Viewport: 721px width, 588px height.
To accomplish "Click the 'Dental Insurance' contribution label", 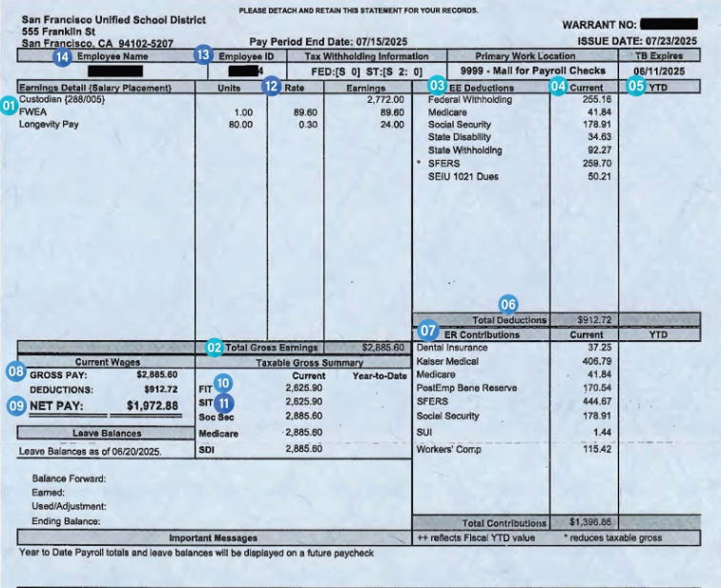I will point(452,348).
